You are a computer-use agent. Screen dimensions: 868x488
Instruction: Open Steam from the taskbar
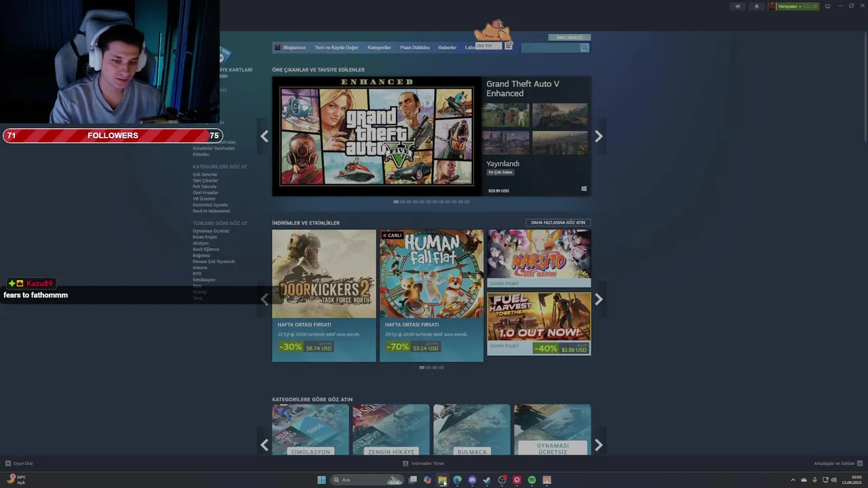tap(487, 480)
